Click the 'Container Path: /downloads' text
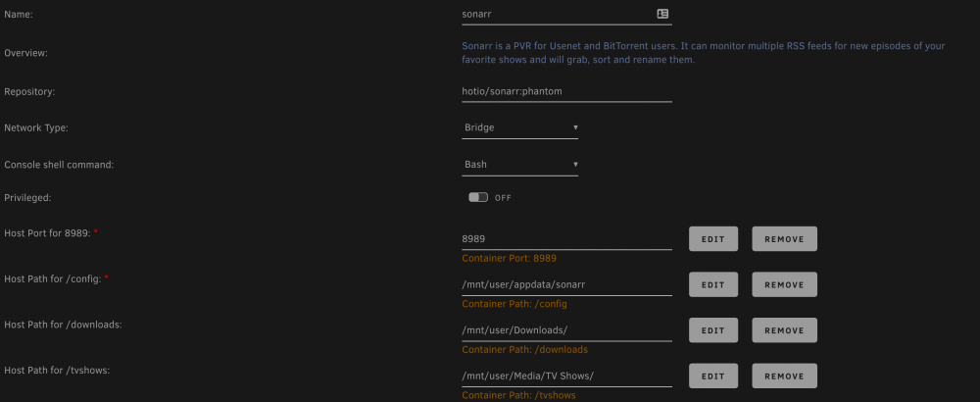 coord(524,349)
